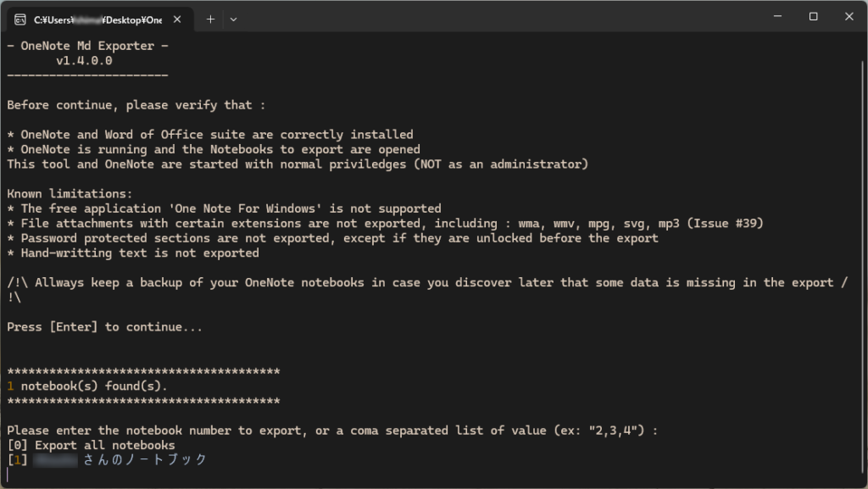The height and width of the screenshot is (489, 868).
Task: Click the version number v1.4.0.0
Action: [84, 61]
